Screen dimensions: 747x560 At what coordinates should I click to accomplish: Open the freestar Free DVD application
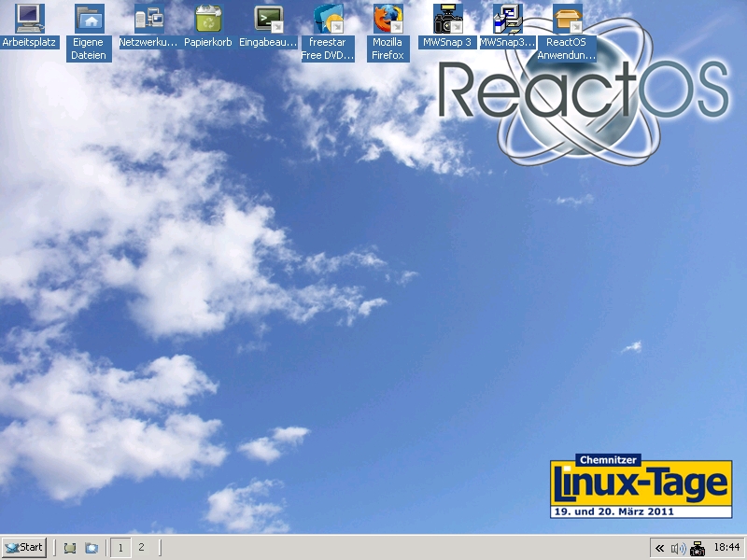(327, 19)
